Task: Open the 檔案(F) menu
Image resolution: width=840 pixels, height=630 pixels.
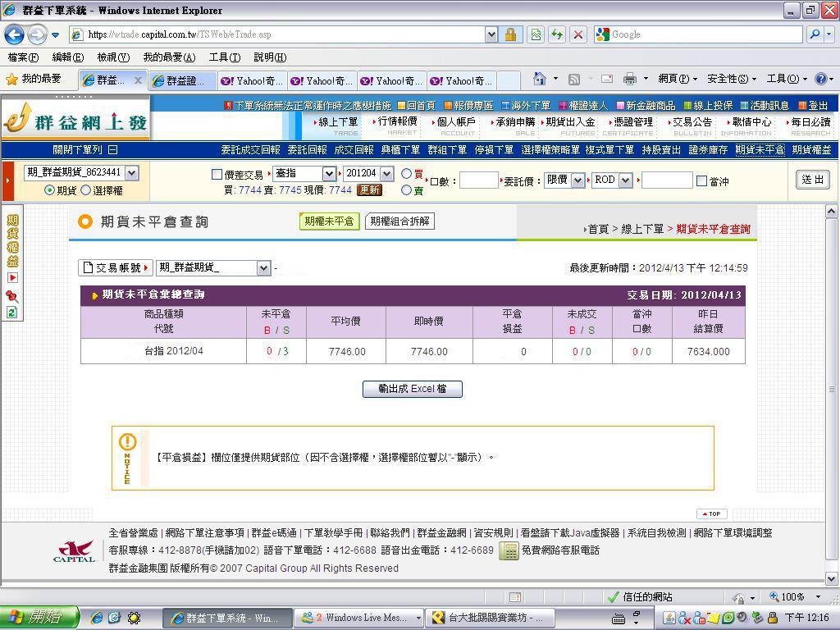Action: point(23,57)
